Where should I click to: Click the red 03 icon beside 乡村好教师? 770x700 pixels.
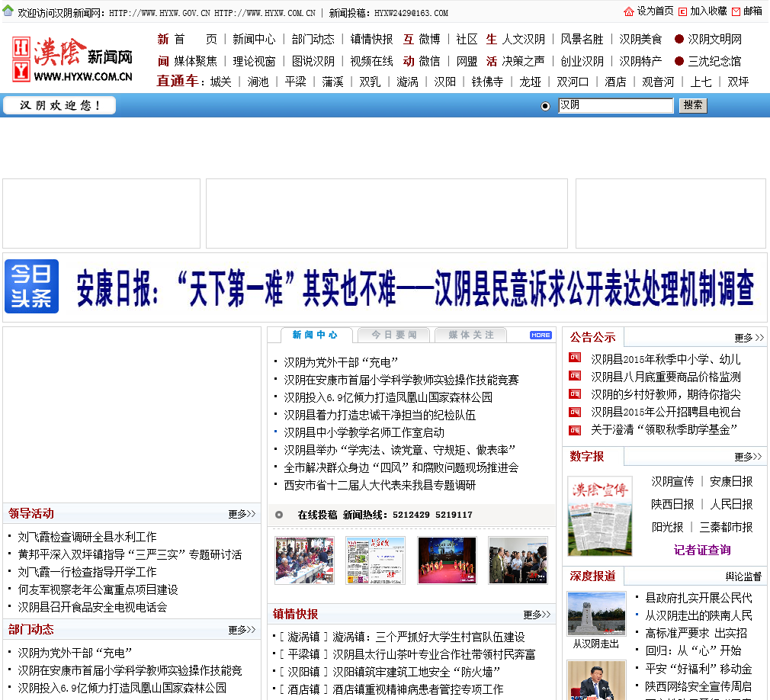[x=575, y=393]
